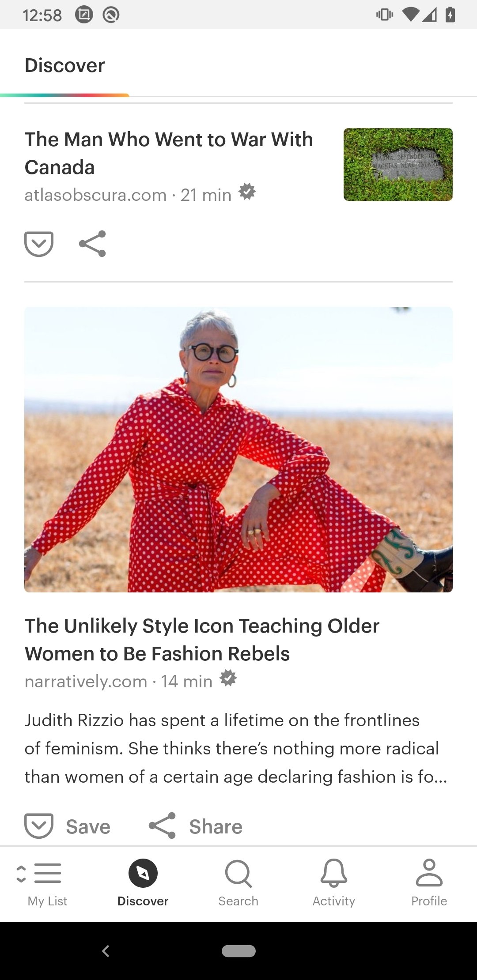Image resolution: width=477 pixels, height=980 pixels.
Task: Select the Discover header tab
Action: (65, 65)
